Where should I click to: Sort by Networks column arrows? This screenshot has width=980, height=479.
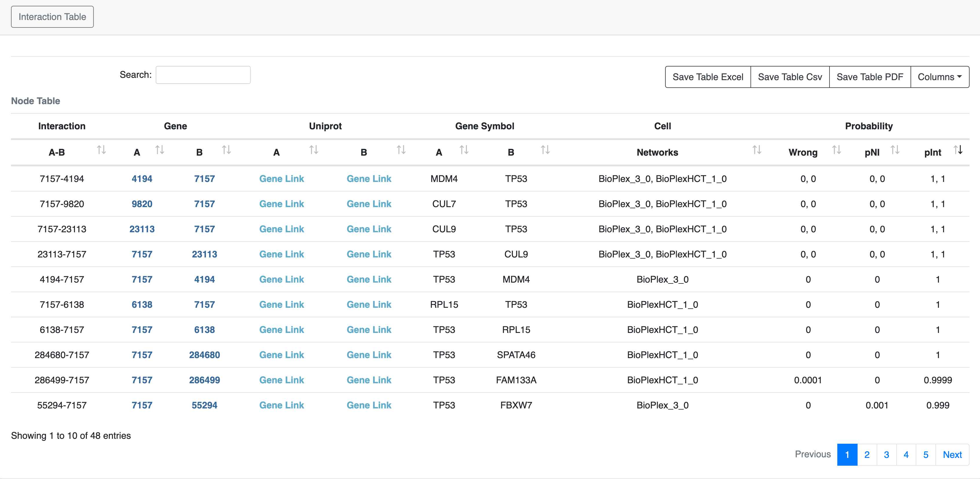coord(757,150)
